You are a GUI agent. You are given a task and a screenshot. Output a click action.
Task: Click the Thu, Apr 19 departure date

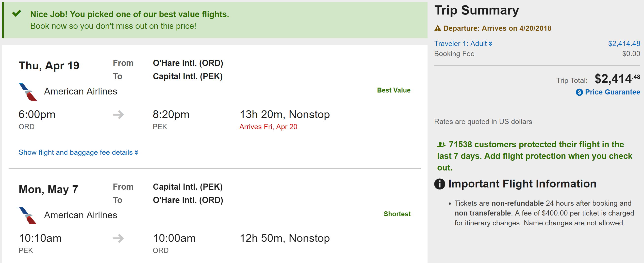pyautogui.click(x=49, y=66)
